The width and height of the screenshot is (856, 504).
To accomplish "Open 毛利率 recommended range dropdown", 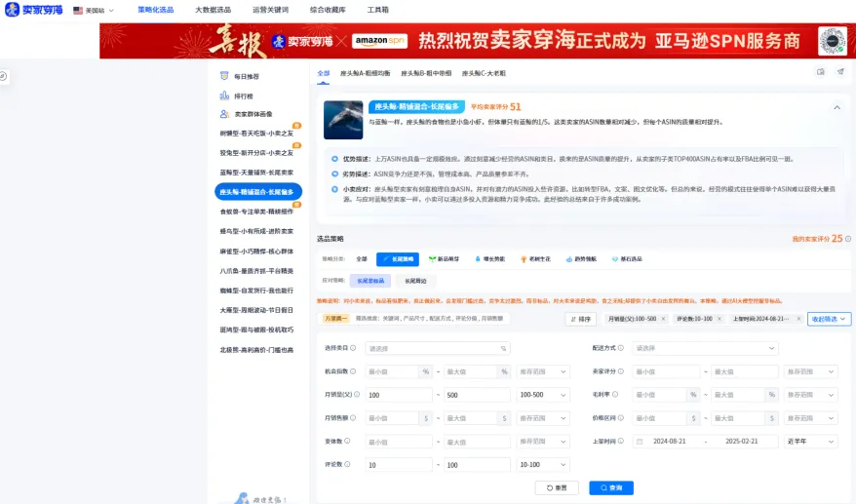I will [x=810, y=395].
